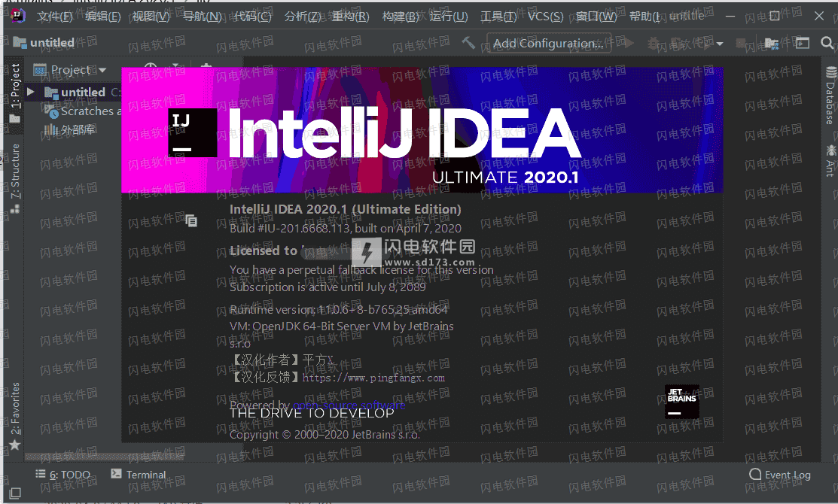Open the Database tool window
Screen dimensions: 838x504
(830, 92)
